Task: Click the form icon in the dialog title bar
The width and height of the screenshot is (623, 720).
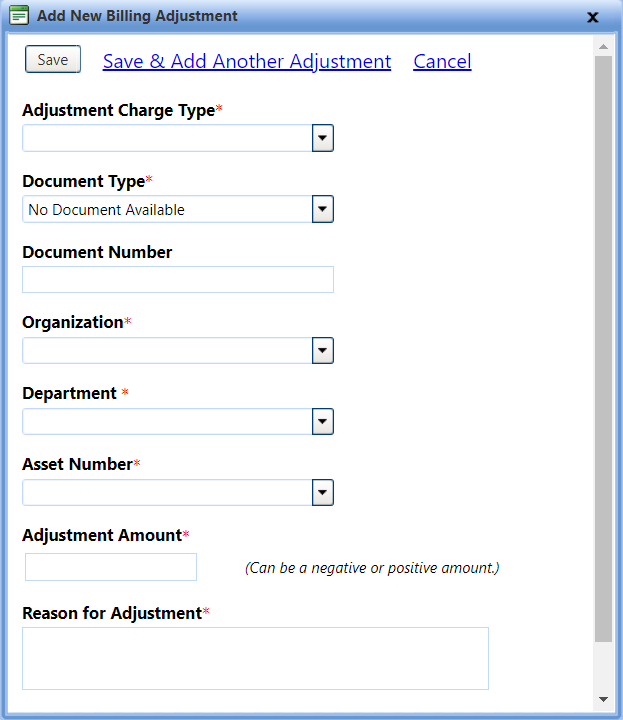Action: [19, 15]
